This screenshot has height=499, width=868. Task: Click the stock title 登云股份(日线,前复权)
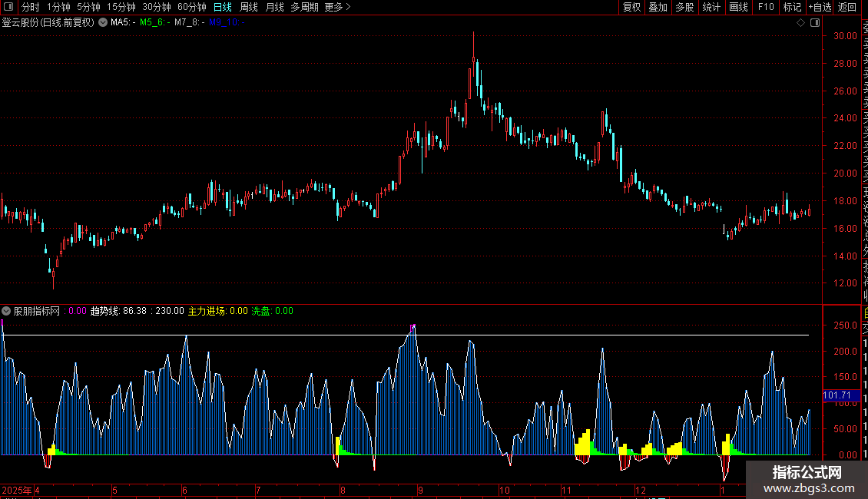tap(48, 23)
